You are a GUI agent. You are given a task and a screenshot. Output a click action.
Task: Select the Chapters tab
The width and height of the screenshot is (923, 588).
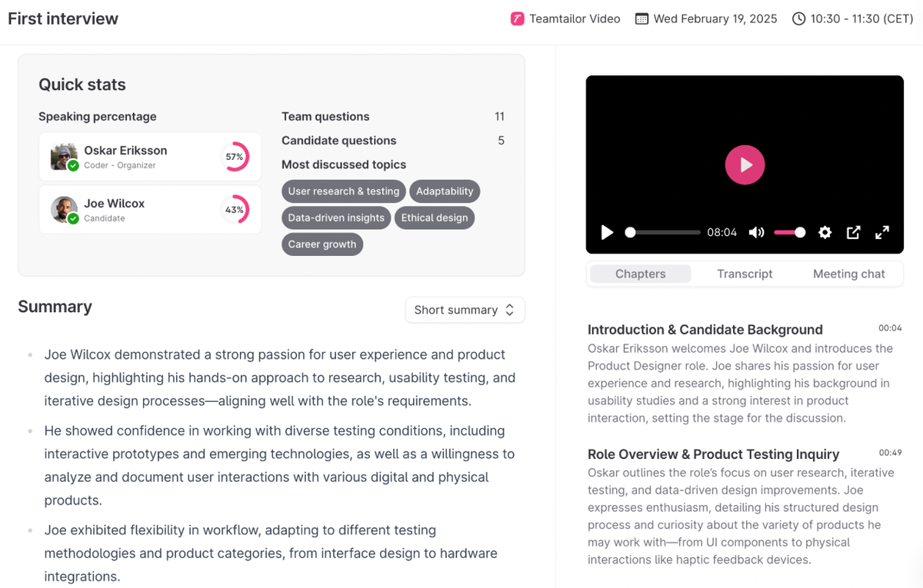tap(640, 274)
